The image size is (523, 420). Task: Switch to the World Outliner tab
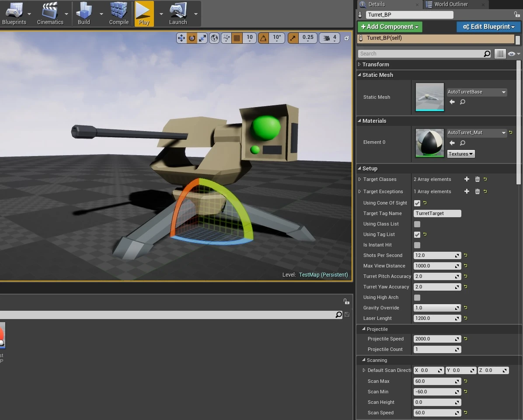coord(455,4)
